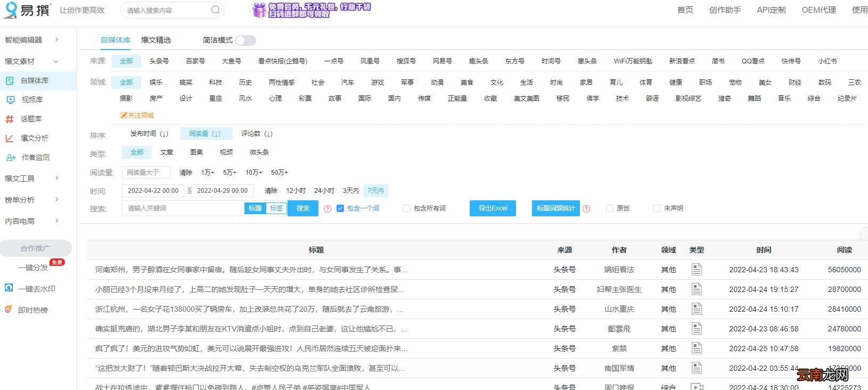This screenshot has width=868, height=390.
Task: Click the blue 搜索 button
Action: [x=303, y=208]
